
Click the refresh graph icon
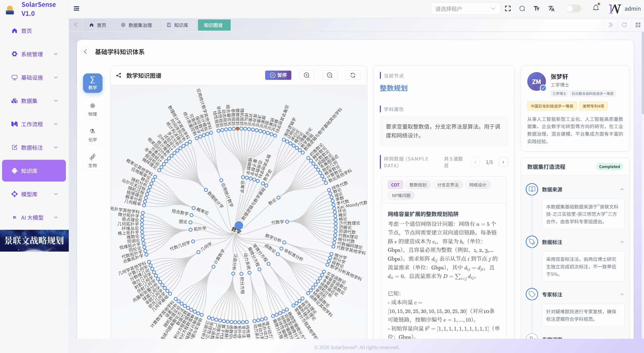[353, 75]
